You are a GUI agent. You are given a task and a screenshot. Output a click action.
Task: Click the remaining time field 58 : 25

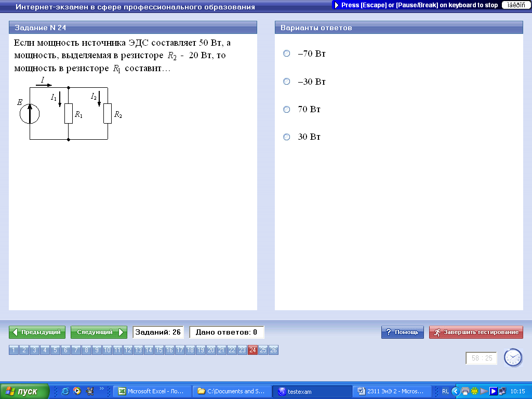482,358
